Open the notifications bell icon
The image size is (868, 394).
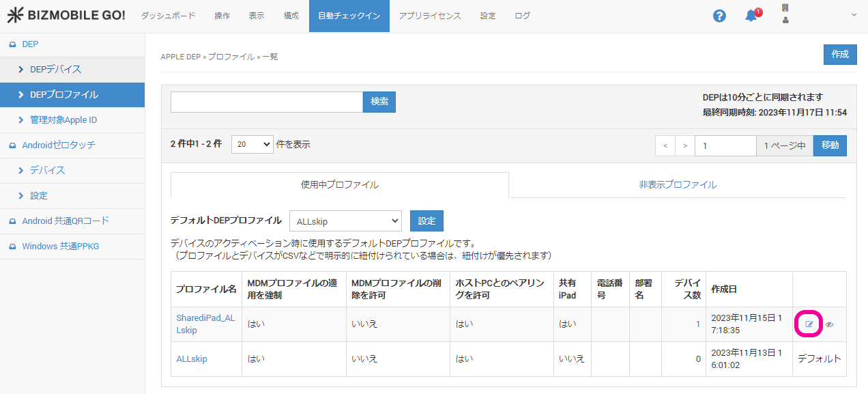pyautogui.click(x=751, y=16)
